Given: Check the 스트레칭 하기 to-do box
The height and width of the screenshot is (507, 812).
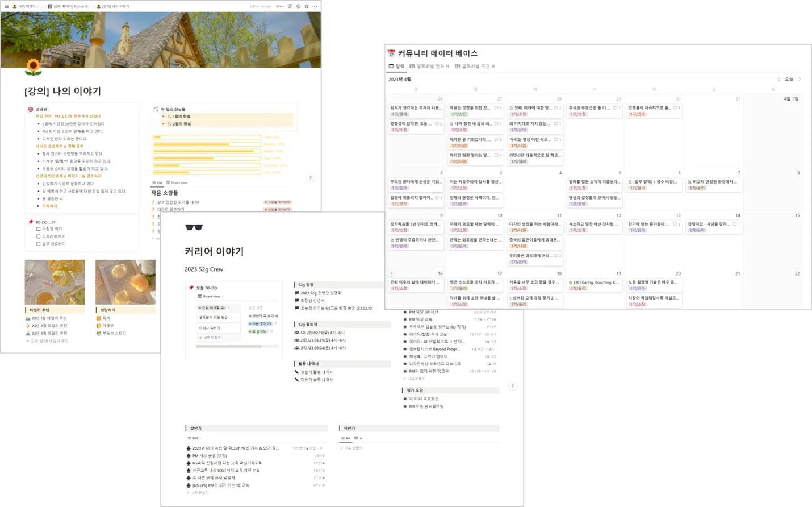Looking at the screenshot, I should coord(39,236).
